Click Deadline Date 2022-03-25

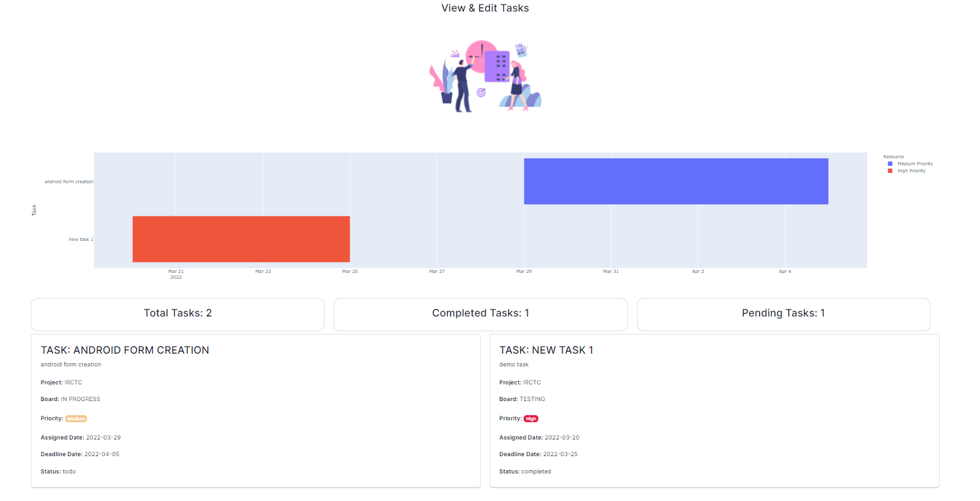pos(539,454)
